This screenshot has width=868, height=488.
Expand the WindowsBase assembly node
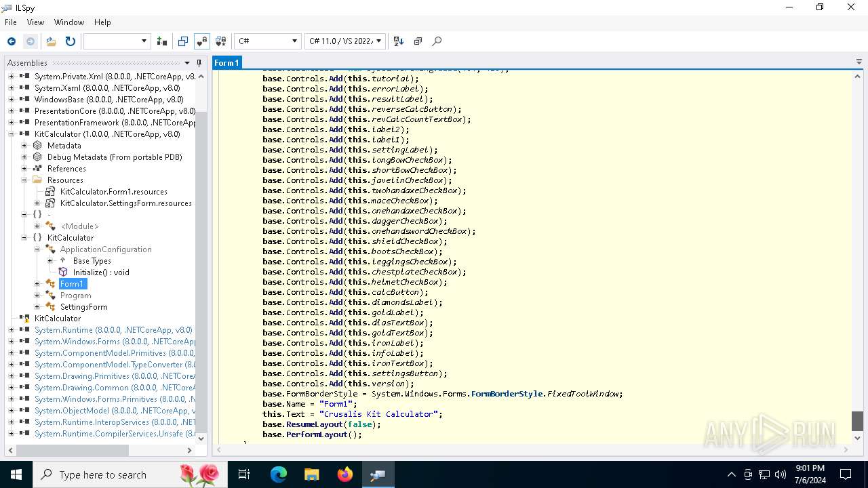tap(11, 100)
